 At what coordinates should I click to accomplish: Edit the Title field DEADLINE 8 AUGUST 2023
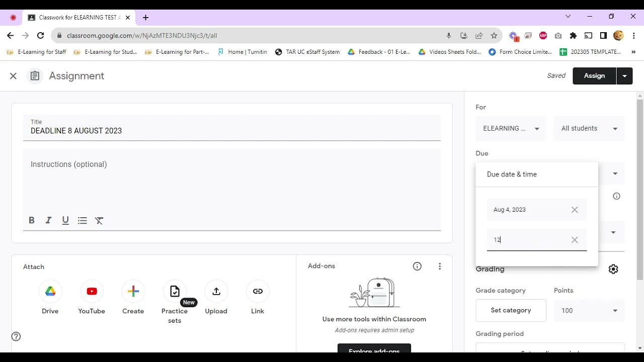tap(232, 128)
